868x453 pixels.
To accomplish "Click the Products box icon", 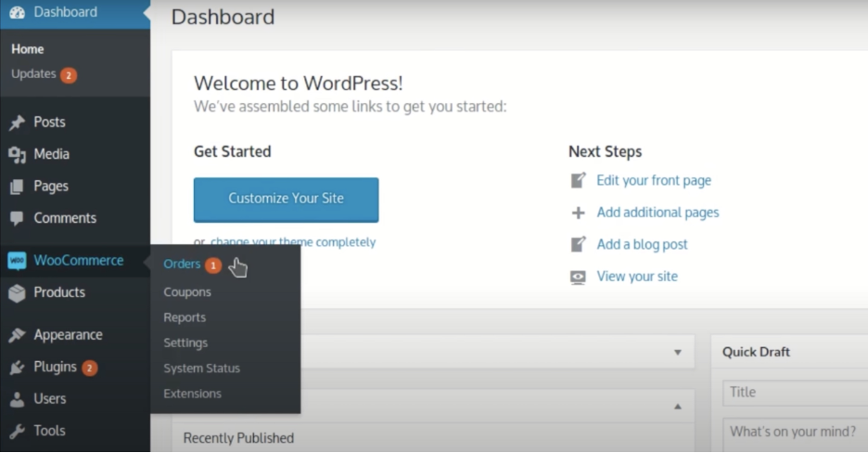I will [x=17, y=292].
